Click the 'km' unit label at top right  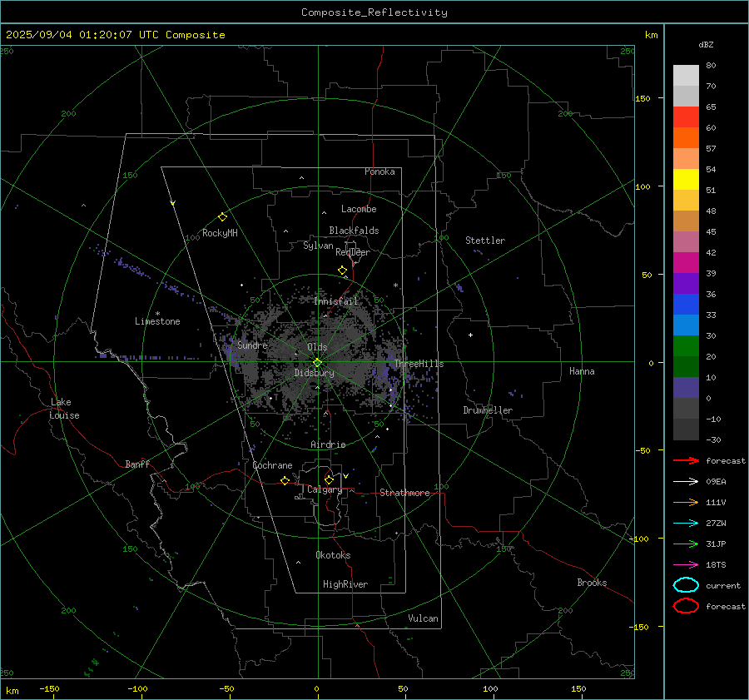(x=651, y=35)
